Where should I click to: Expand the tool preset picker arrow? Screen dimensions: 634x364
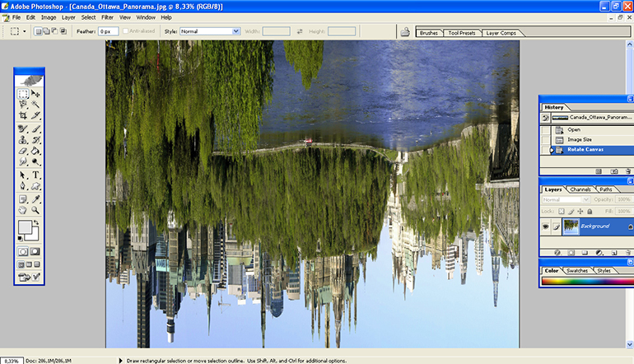[25, 31]
